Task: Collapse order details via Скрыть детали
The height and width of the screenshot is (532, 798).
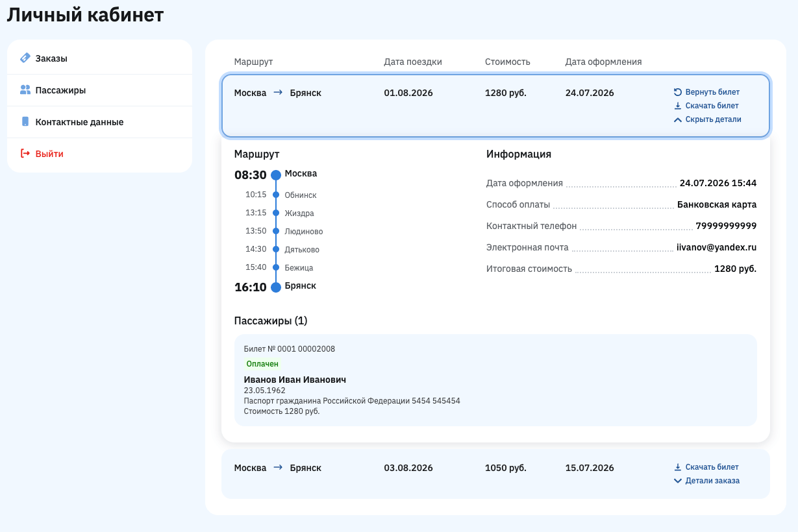Action: [x=707, y=119]
